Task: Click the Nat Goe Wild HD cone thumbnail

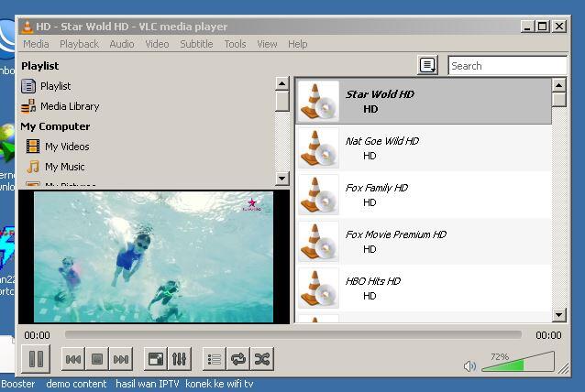Action: click(318, 148)
